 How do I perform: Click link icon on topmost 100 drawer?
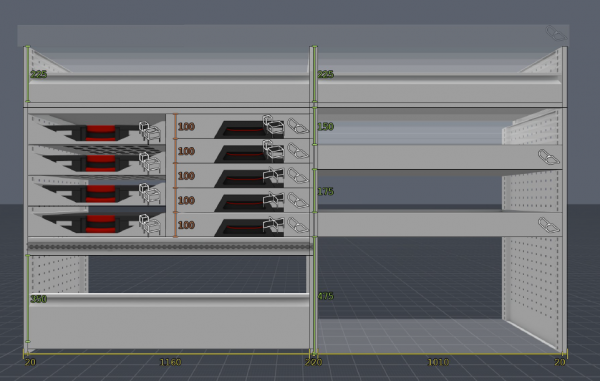pos(298,126)
